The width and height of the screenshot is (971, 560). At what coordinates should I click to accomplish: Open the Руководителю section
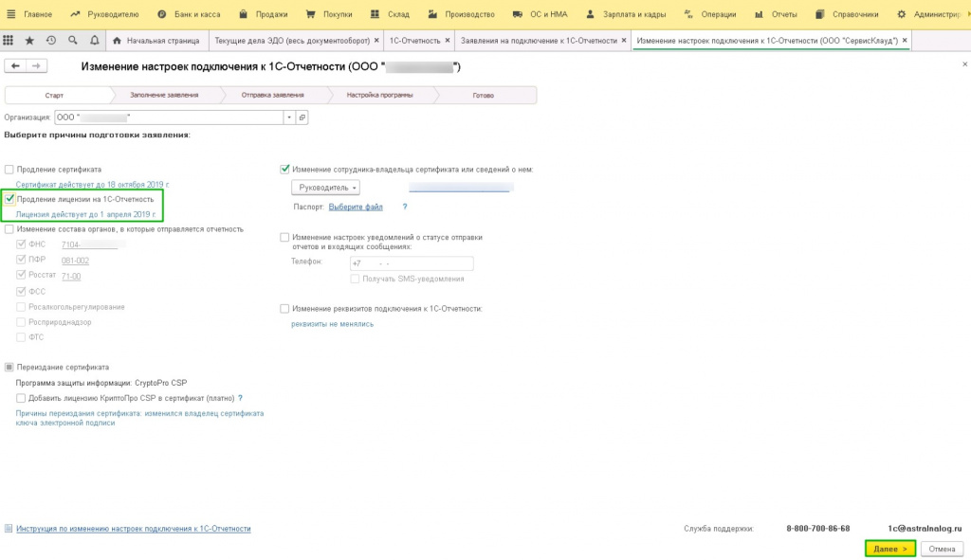pos(104,13)
